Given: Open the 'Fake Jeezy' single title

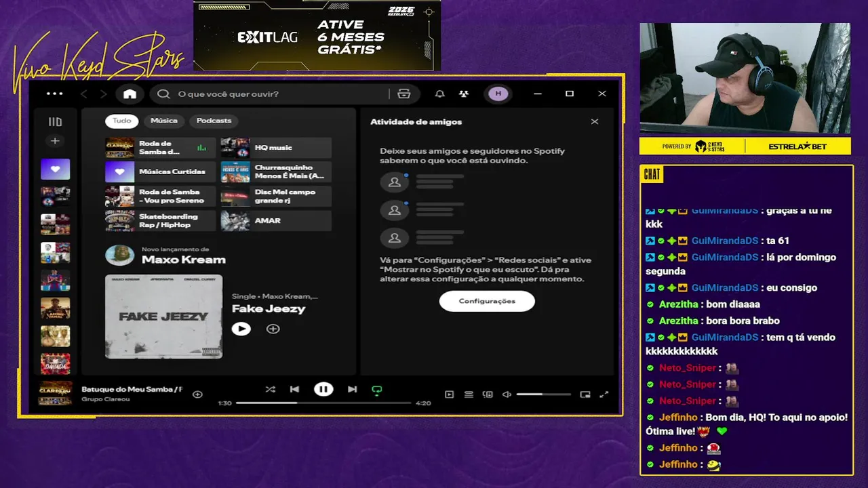Looking at the screenshot, I should 269,308.
